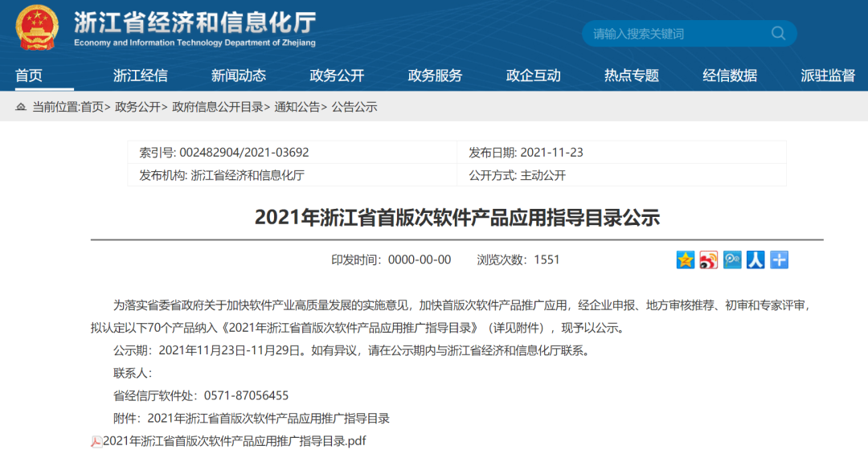Click the Tencent Weibo share icon
Image resolution: width=868 pixels, height=454 pixels.
point(732,260)
